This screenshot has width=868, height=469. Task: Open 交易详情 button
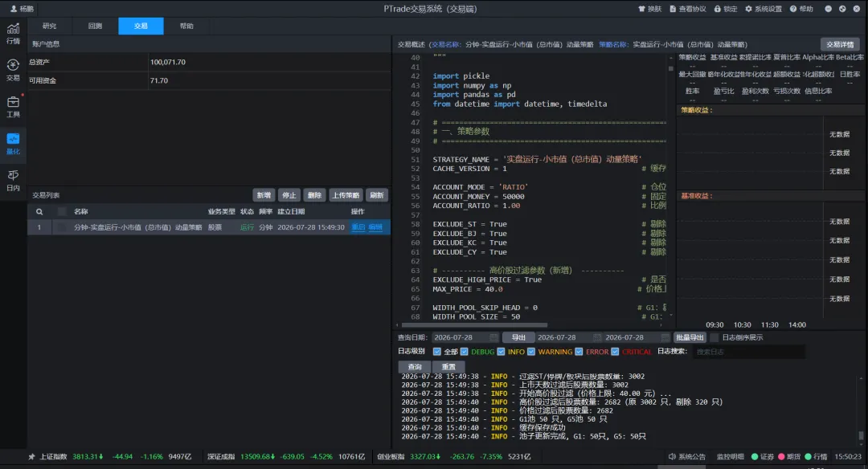840,44
